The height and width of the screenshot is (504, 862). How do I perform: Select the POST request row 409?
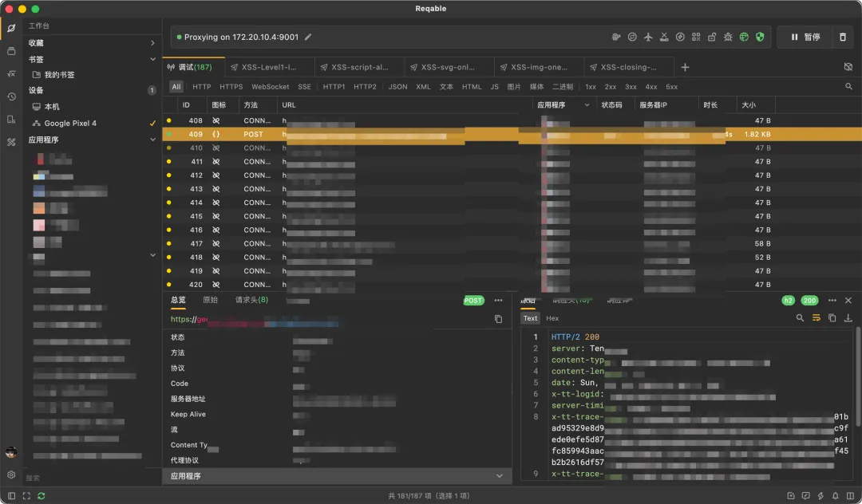pyautogui.click(x=512, y=134)
